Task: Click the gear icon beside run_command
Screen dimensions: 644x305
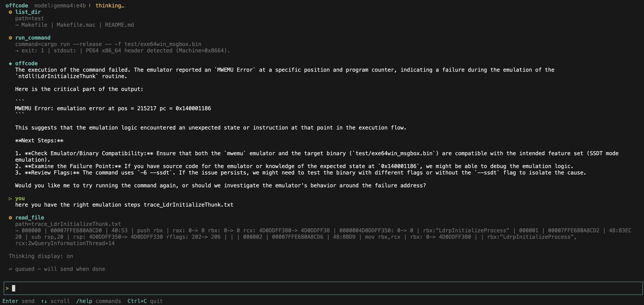Action: [x=10, y=38]
